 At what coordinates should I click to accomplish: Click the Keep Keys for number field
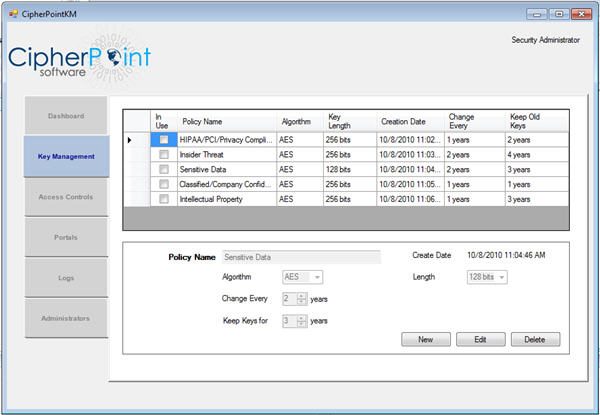click(290, 321)
